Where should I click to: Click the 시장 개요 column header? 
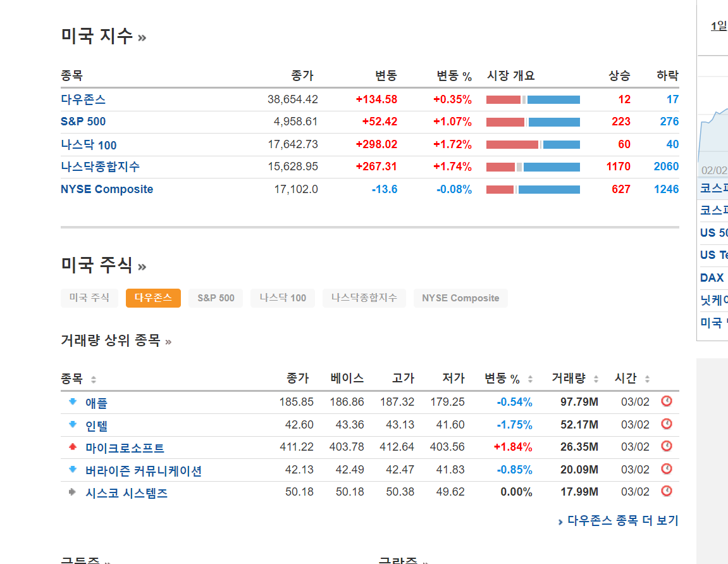(510, 75)
